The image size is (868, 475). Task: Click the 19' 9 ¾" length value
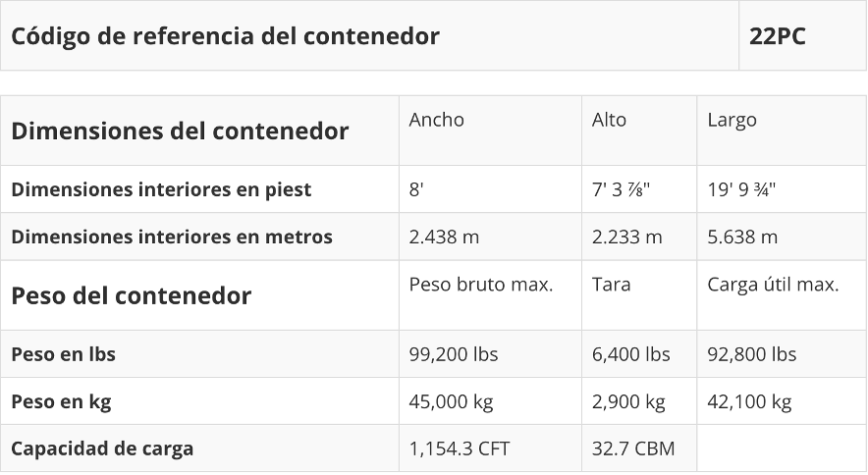[742, 189]
